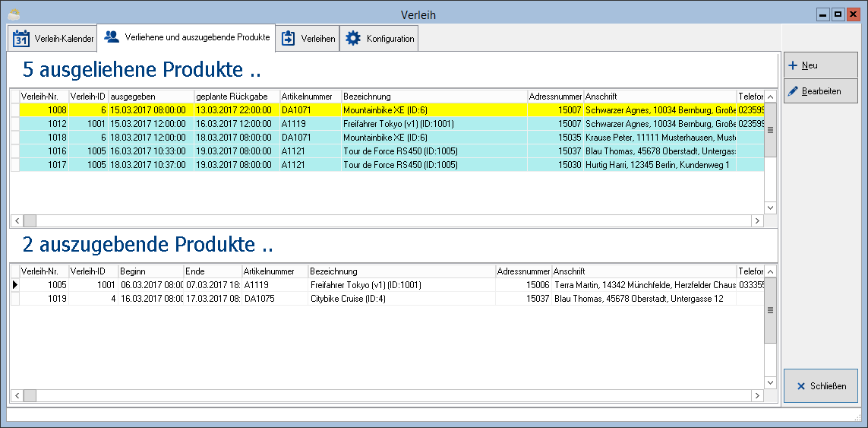Click the Ende column header in lower table
This screenshot has height=428, width=868.
(x=213, y=271)
